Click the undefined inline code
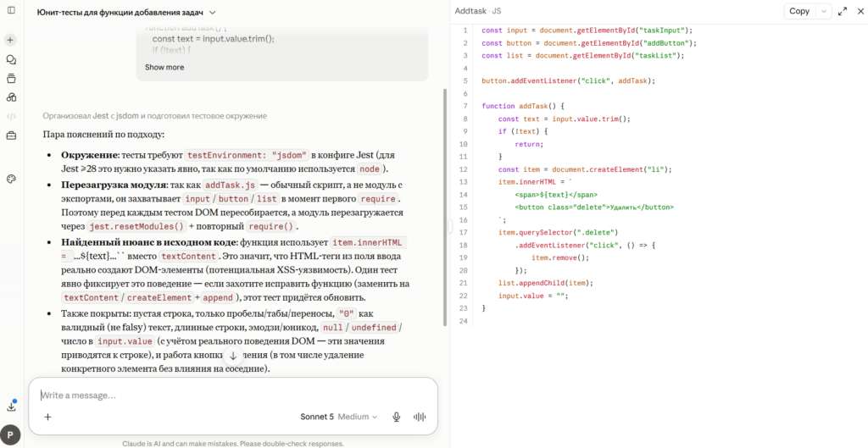Image resolution: width=868 pixels, height=448 pixels. click(374, 328)
